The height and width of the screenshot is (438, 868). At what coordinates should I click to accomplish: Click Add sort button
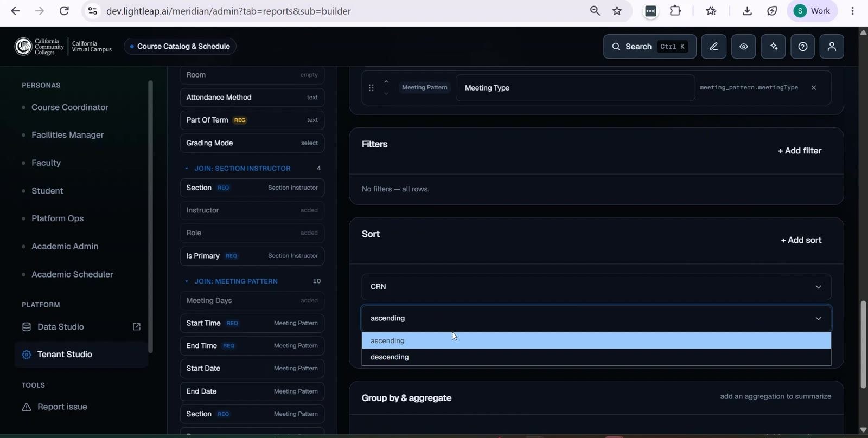pos(801,240)
